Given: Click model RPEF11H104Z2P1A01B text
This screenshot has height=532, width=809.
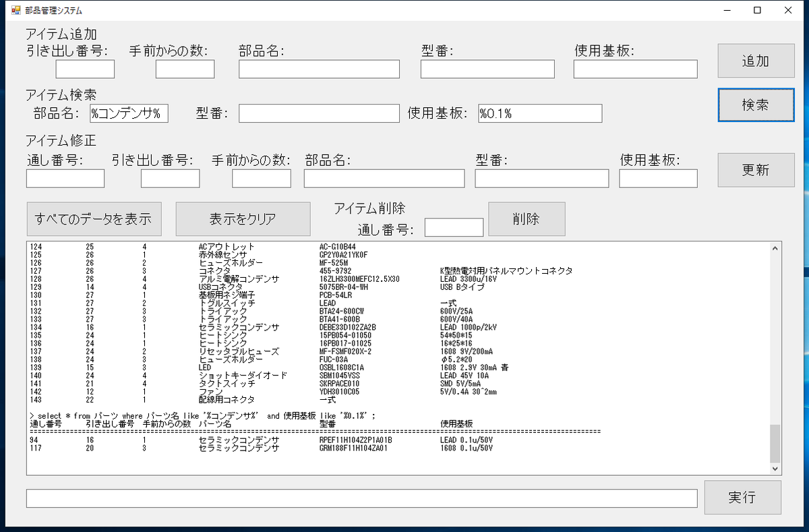Looking at the screenshot, I should tap(356, 440).
